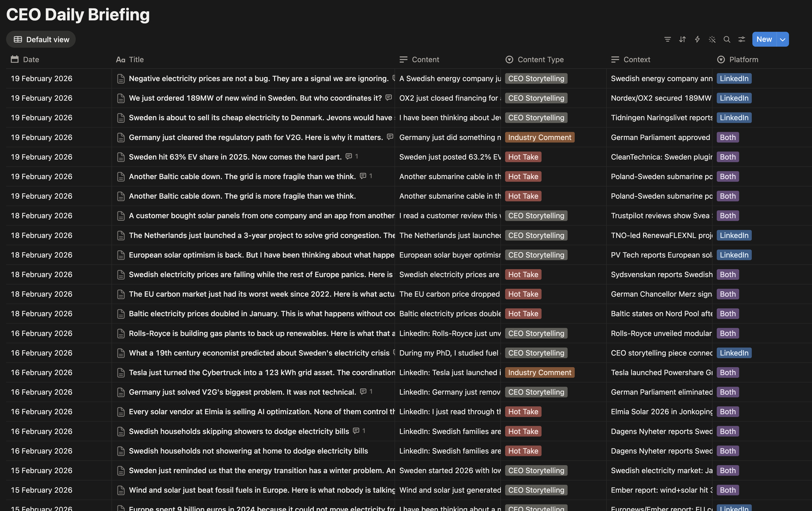Image resolution: width=812 pixels, height=511 pixels.
Task: Open the filter icon in the toolbar
Action: pyautogui.click(x=667, y=39)
